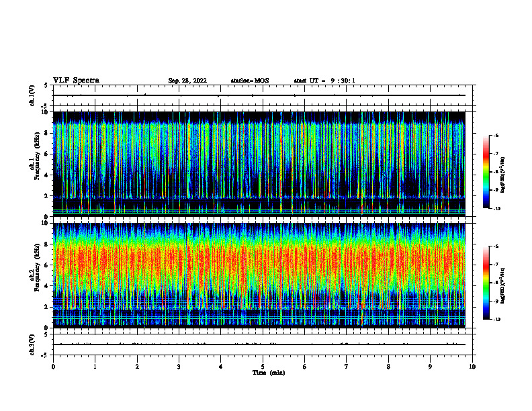Click the Time axis tick label "0"

click(x=53, y=367)
